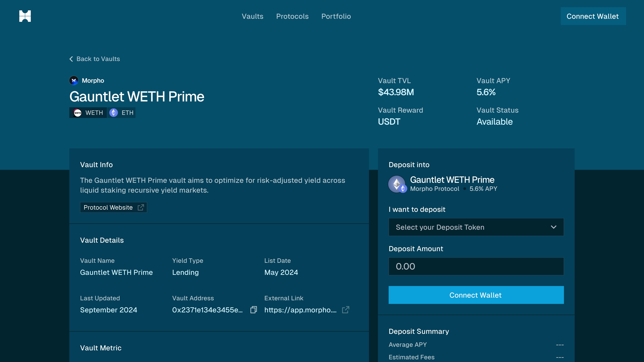Viewport: 644px width, 362px height.
Task: Expand deposit token list via chevron arrow
Action: [x=554, y=227]
